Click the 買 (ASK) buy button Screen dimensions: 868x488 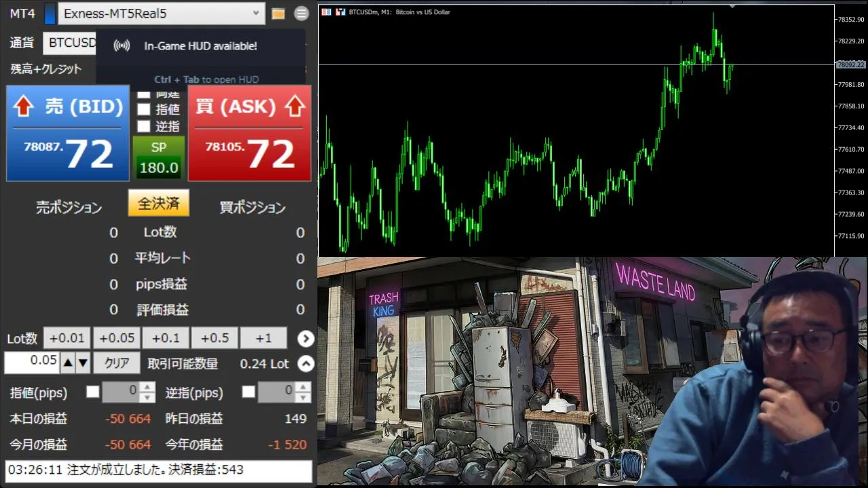click(x=250, y=133)
